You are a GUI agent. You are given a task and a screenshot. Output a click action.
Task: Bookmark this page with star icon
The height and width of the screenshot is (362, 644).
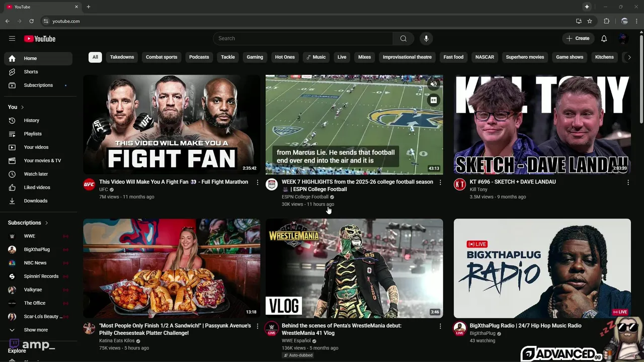[590, 21]
